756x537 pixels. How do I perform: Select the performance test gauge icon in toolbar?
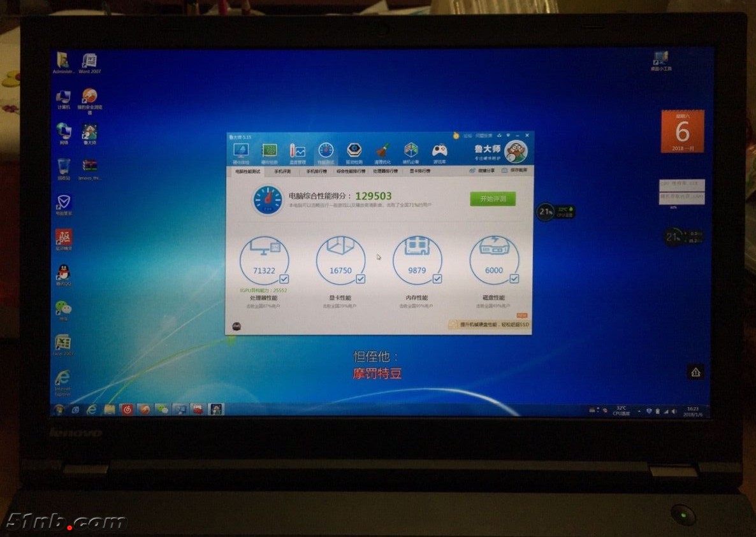click(326, 153)
